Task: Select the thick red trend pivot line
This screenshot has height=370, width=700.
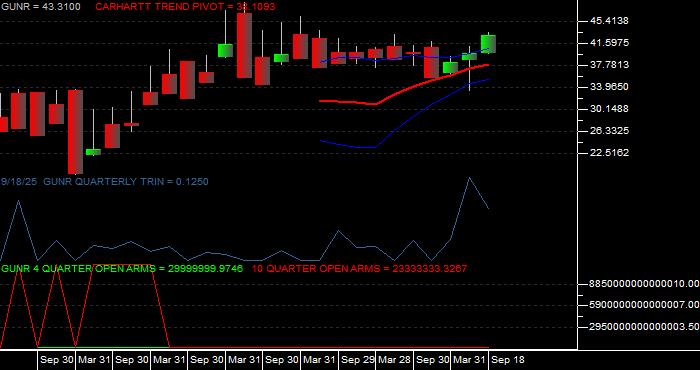Action: pyautogui.click(x=404, y=89)
